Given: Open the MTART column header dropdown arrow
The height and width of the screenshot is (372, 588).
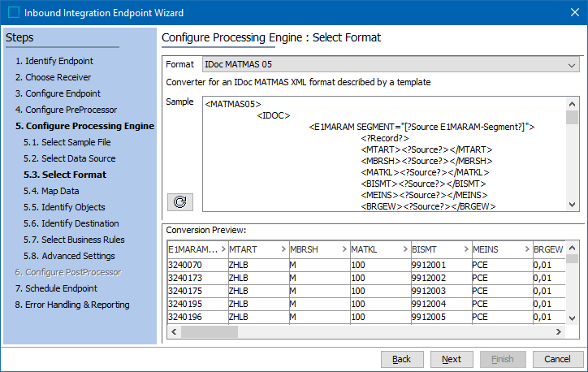Looking at the screenshot, I should (282, 248).
